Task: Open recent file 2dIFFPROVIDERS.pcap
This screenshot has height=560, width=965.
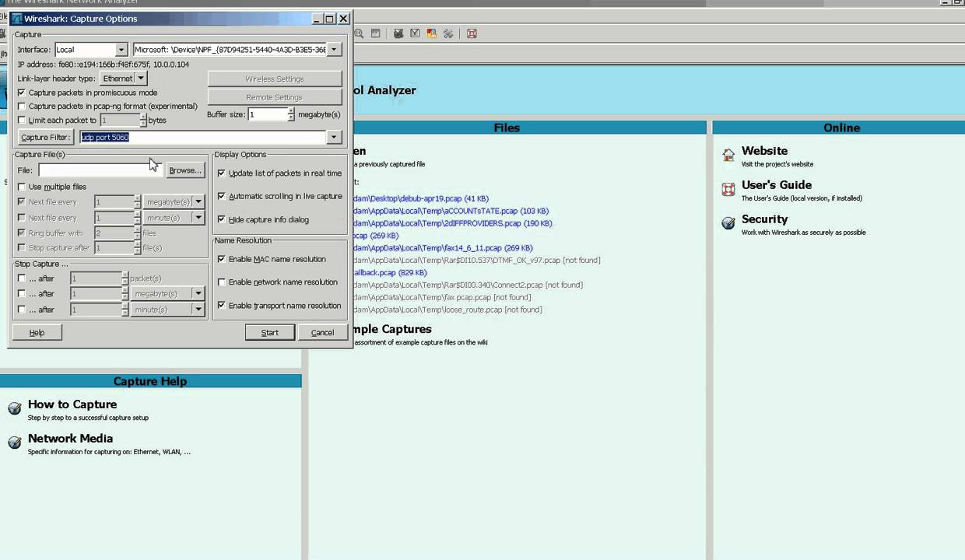Action: pyautogui.click(x=452, y=224)
